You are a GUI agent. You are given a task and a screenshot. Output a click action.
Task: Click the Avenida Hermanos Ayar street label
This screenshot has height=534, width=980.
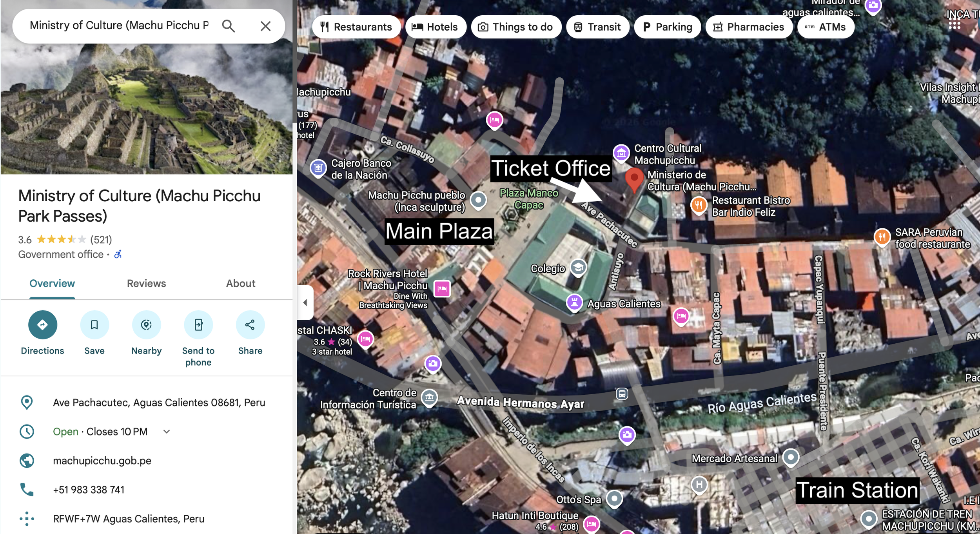(x=521, y=403)
